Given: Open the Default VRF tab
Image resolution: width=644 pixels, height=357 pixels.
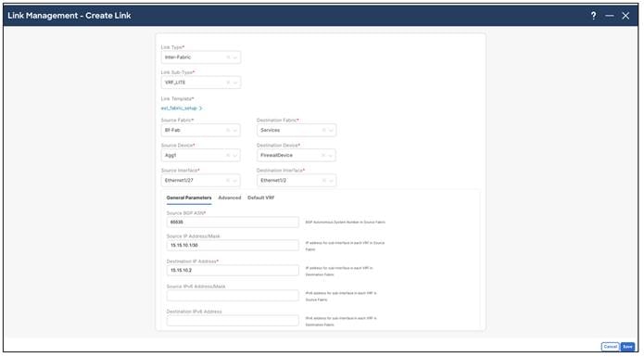Looking at the screenshot, I should (x=260, y=198).
